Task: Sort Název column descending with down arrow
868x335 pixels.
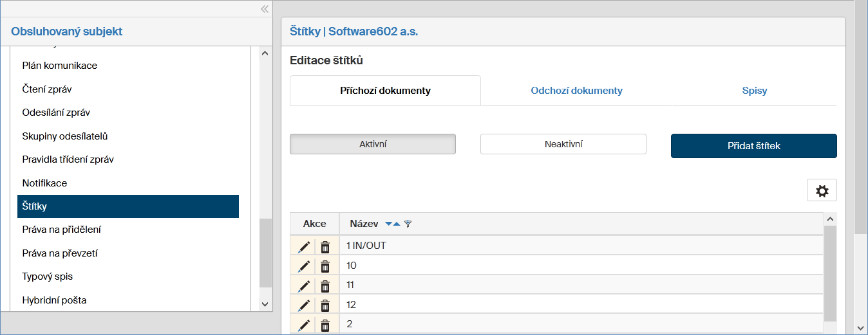Action: [388, 224]
